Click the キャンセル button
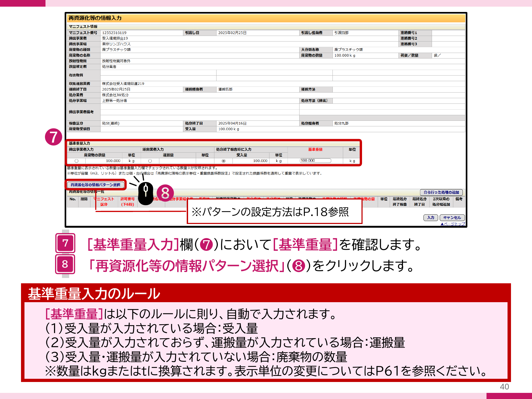This screenshot has width=532, height=399. pyautogui.click(x=452, y=218)
